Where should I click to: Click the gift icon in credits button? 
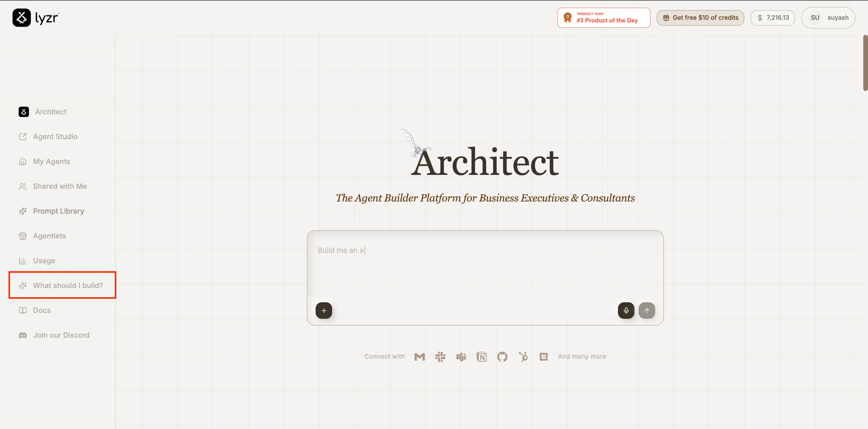pos(666,18)
